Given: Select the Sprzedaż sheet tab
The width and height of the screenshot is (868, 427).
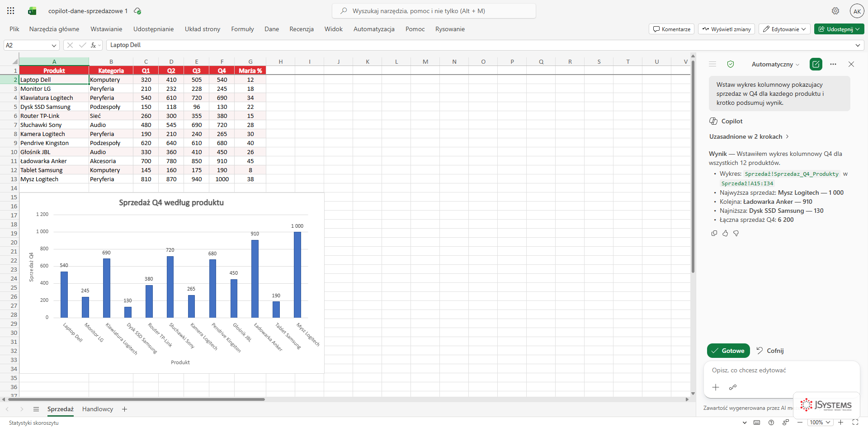Looking at the screenshot, I should pyautogui.click(x=61, y=409).
